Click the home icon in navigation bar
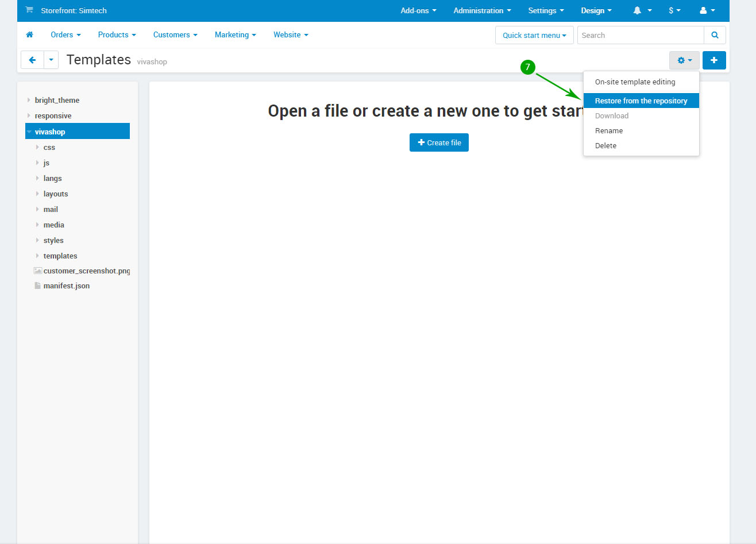The width and height of the screenshot is (756, 544). tap(29, 35)
